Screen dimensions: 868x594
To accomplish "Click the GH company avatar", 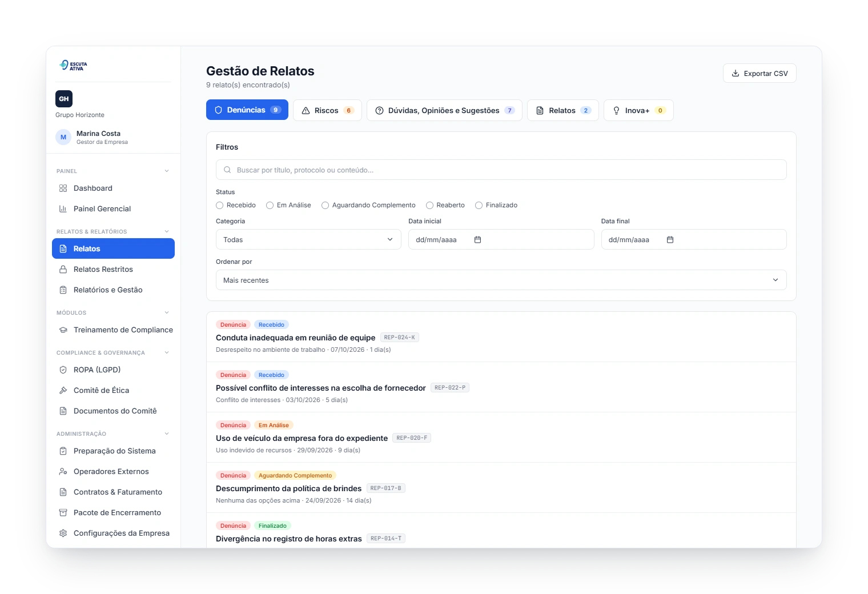I will (x=64, y=99).
